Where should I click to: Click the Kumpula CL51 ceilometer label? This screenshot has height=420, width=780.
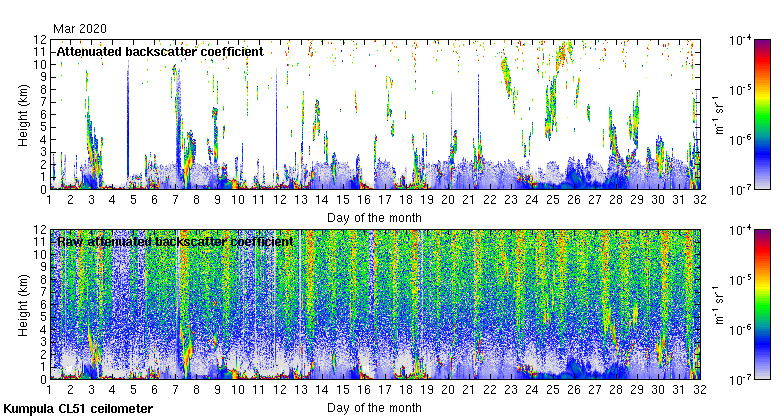click(x=78, y=409)
